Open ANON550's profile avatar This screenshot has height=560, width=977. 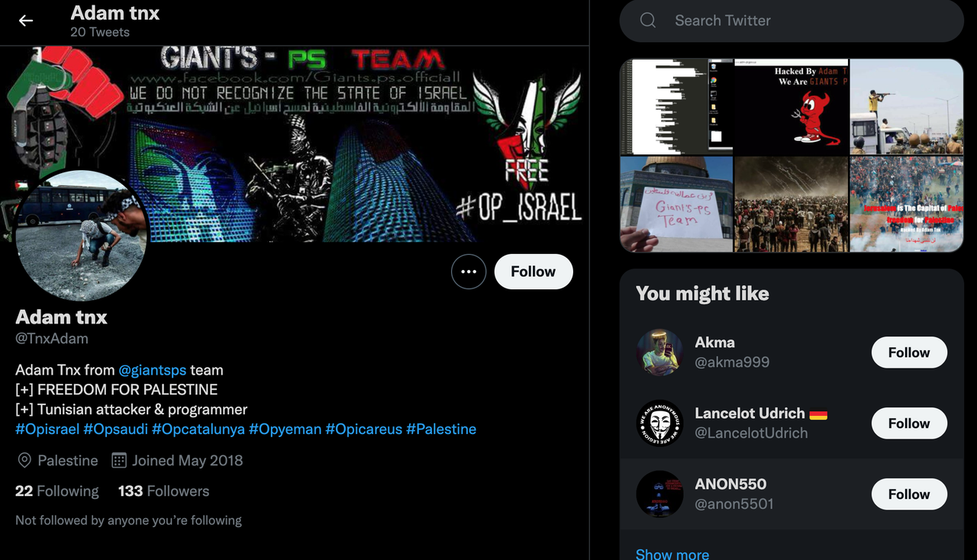click(x=659, y=494)
